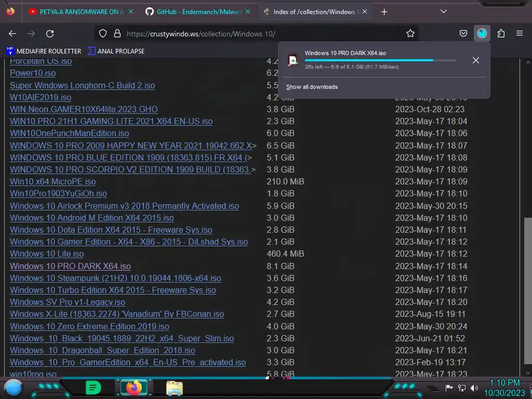Download Windows 10 Lite.iso

click(47, 254)
